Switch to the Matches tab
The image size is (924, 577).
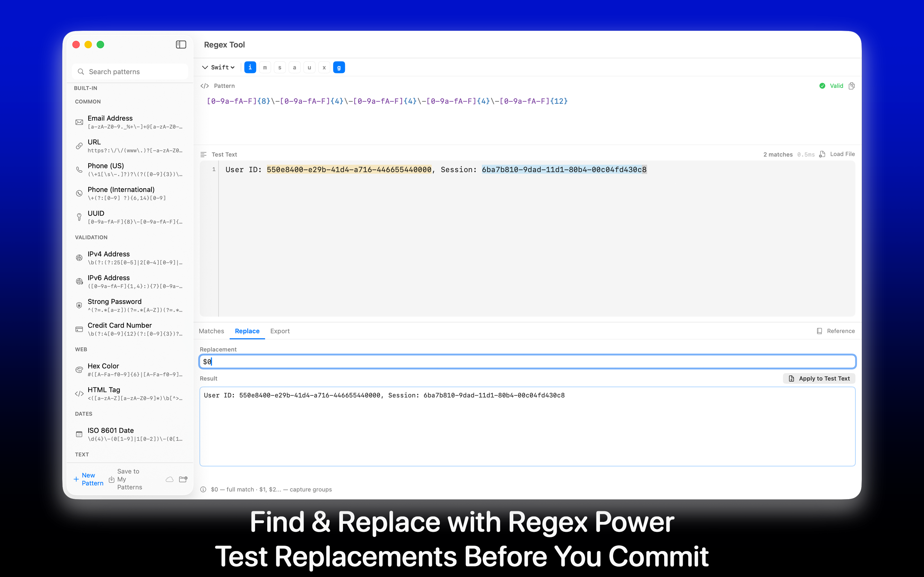point(211,331)
